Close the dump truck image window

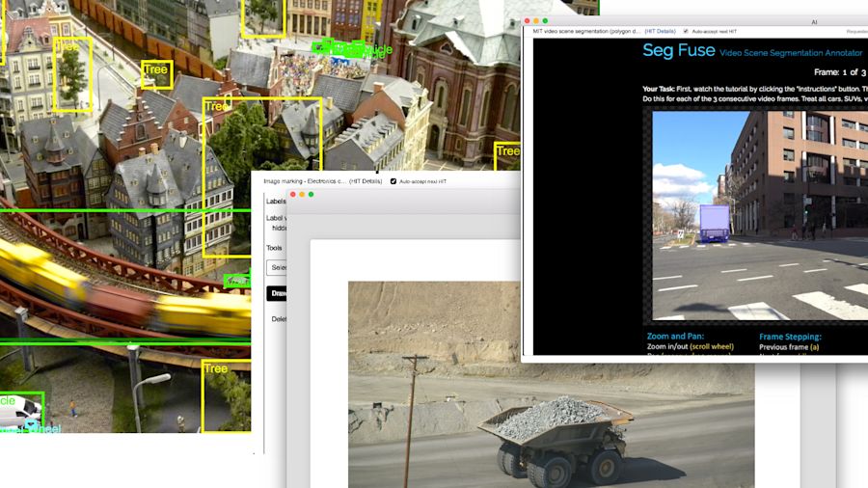coord(293,194)
